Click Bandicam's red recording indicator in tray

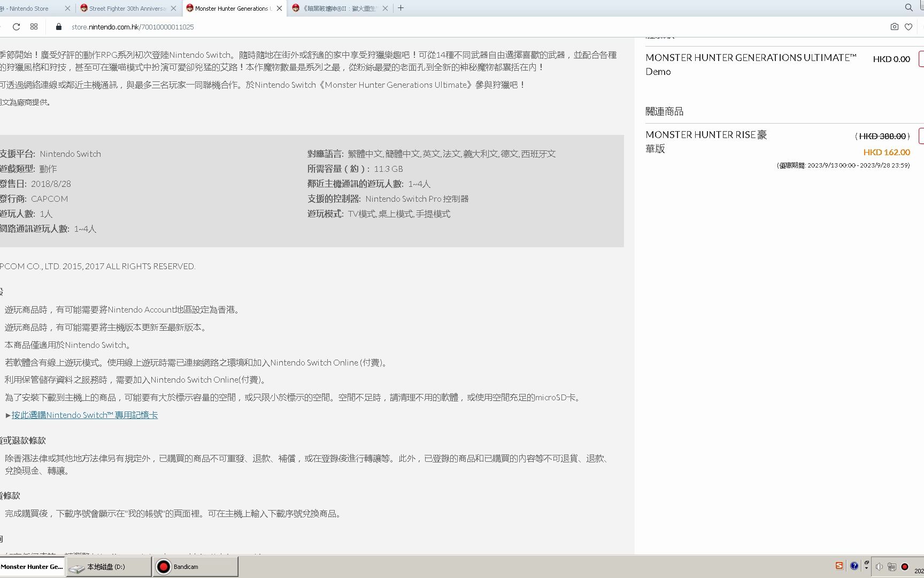click(x=904, y=566)
